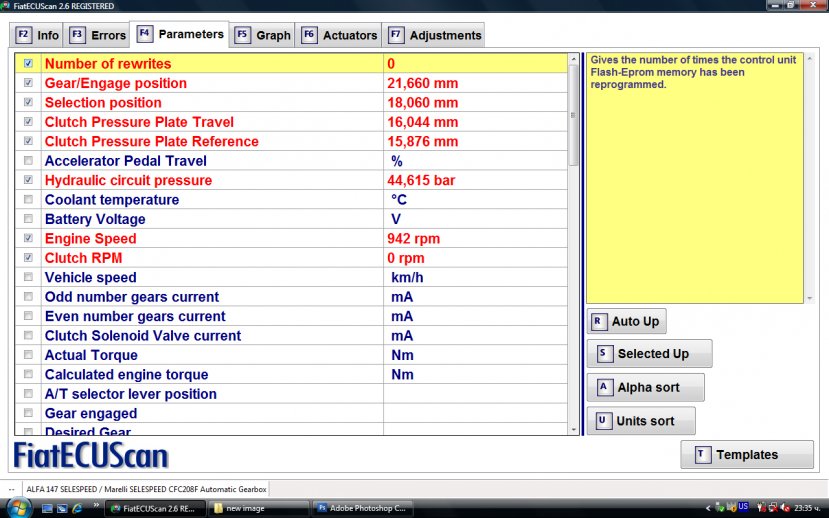Image resolution: width=829 pixels, height=518 pixels.
Task: Tick the Coolant temperature checkbox
Action: (x=28, y=199)
